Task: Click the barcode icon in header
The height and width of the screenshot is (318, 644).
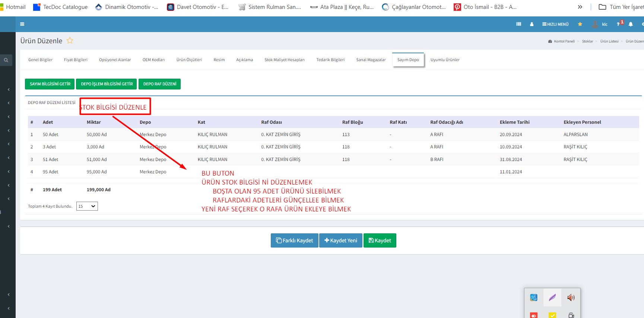Action: pyautogui.click(x=518, y=24)
